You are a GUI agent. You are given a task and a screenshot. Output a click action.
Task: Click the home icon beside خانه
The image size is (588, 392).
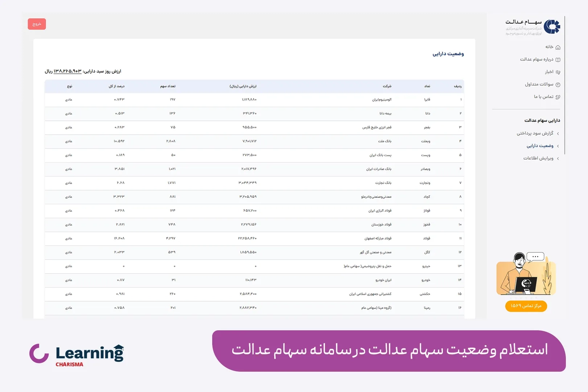click(558, 47)
